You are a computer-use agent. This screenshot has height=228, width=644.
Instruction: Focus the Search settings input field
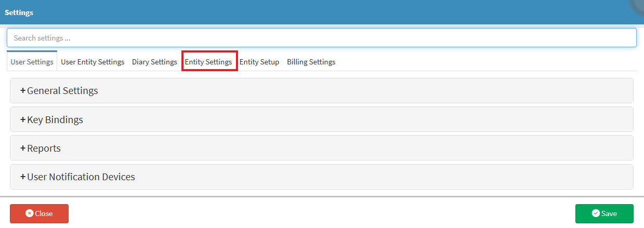[x=322, y=38]
